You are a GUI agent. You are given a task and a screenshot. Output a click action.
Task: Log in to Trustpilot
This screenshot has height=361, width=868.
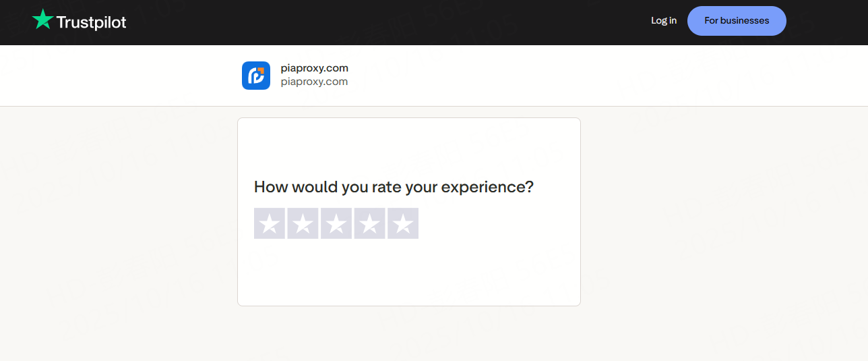663,21
